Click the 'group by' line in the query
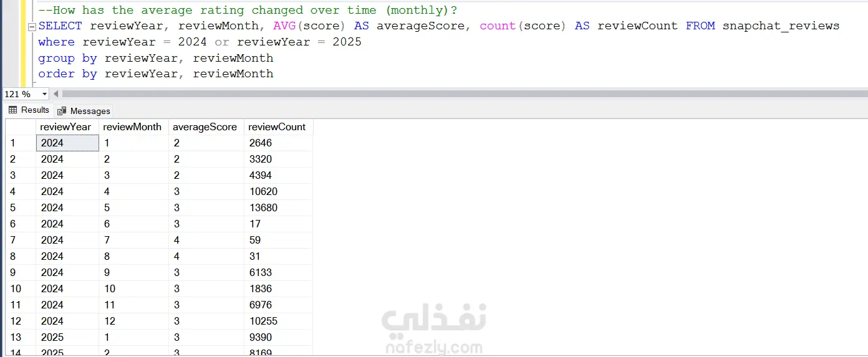The image size is (868, 357). click(156, 59)
